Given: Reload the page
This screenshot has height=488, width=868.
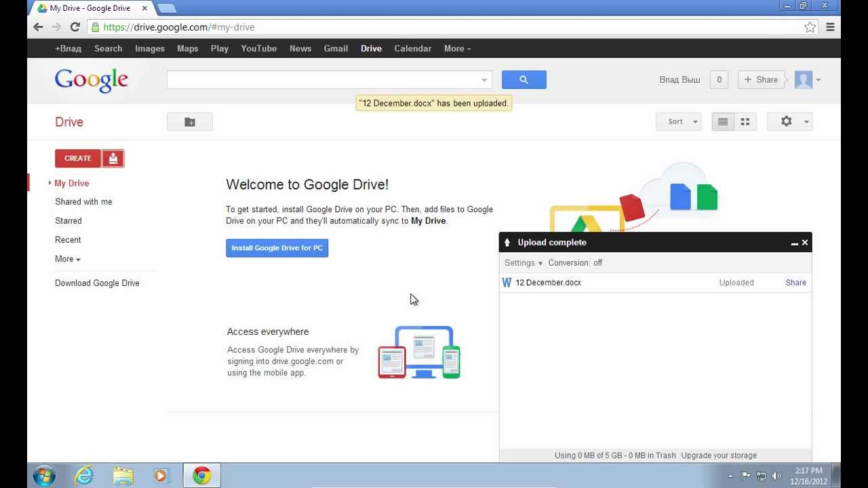Looking at the screenshot, I should tap(75, 27).
